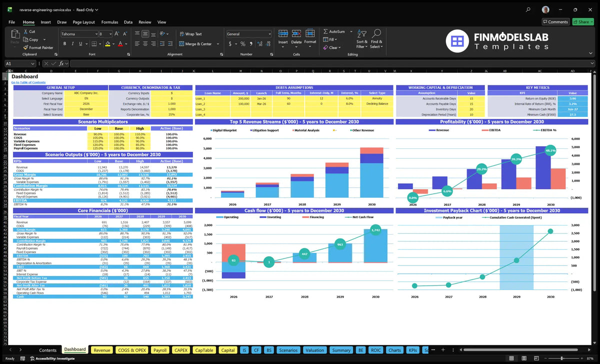
Task: Align text left
Action: click(136, 44)
